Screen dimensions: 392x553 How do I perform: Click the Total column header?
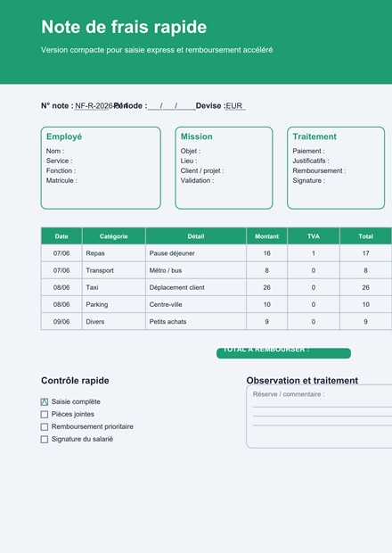365,236
